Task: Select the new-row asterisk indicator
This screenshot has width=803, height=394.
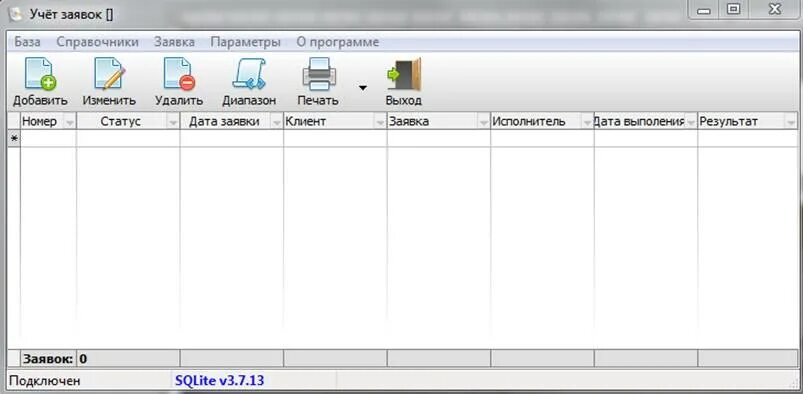Action: [14, 139]
